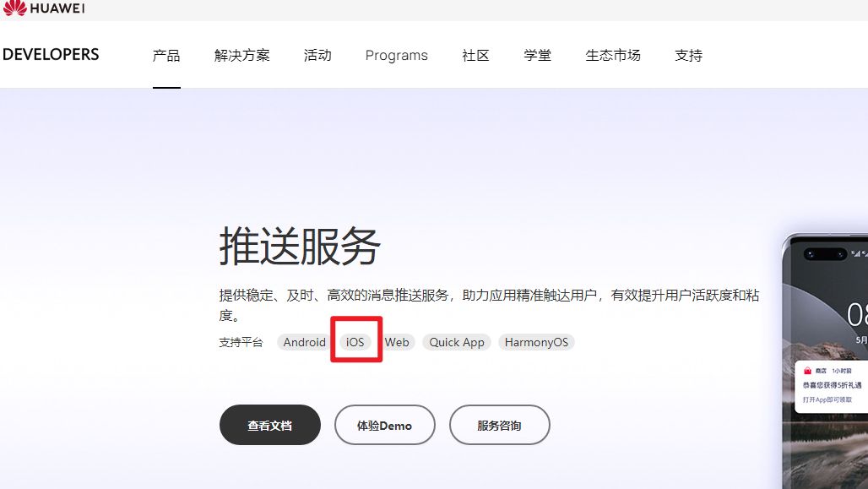868x489 pixels.
Task: Click the Huawei logo
Action: (43, 8)
